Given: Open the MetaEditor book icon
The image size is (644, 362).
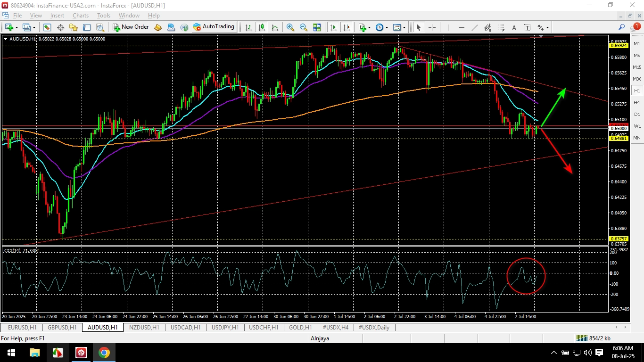Looking at the screenshot, I should [158, 27].
